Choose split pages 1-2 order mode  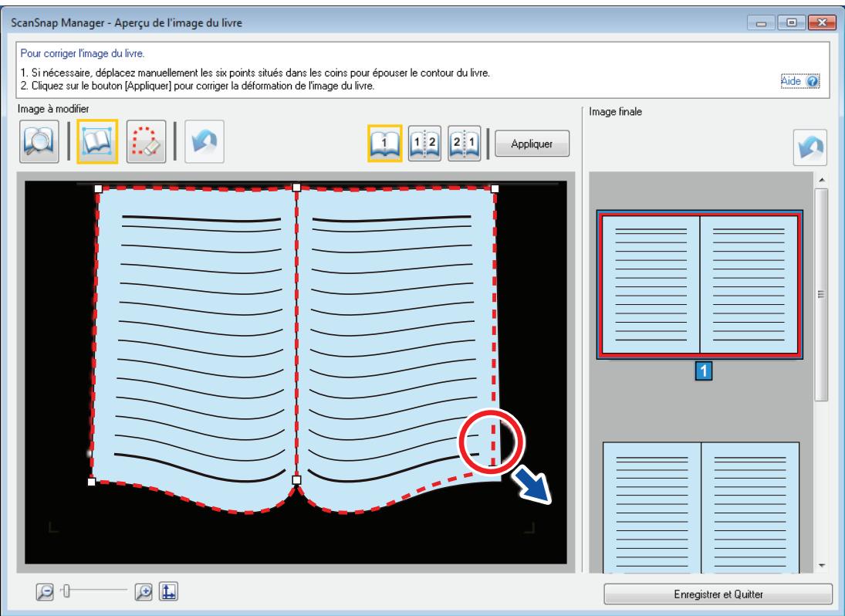click(x=424, y=144)
